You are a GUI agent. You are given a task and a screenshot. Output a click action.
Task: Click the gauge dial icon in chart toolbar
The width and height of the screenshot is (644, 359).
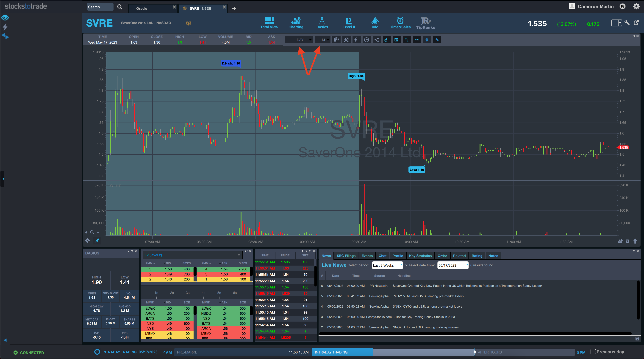[366, 40]
